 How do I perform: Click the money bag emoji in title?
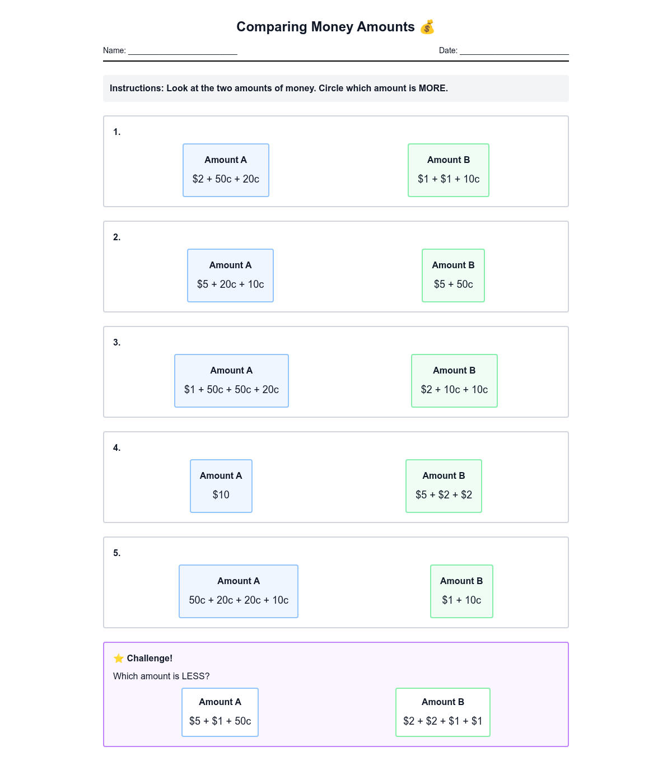point(427,27)
